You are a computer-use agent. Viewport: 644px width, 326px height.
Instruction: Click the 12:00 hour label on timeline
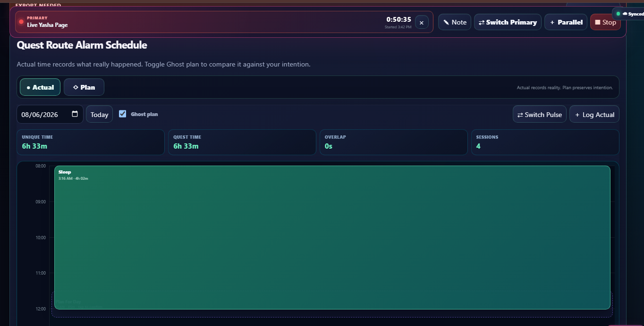(41, 309)
